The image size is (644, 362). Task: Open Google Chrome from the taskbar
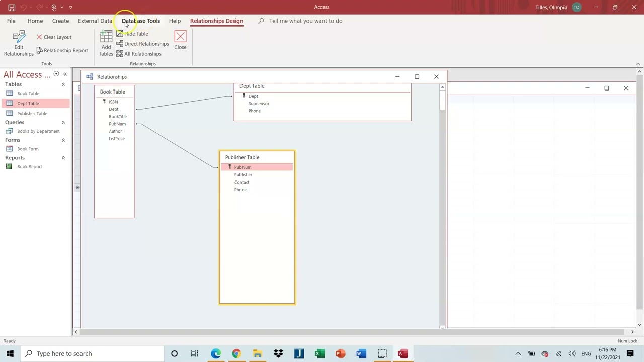point(236,353)
